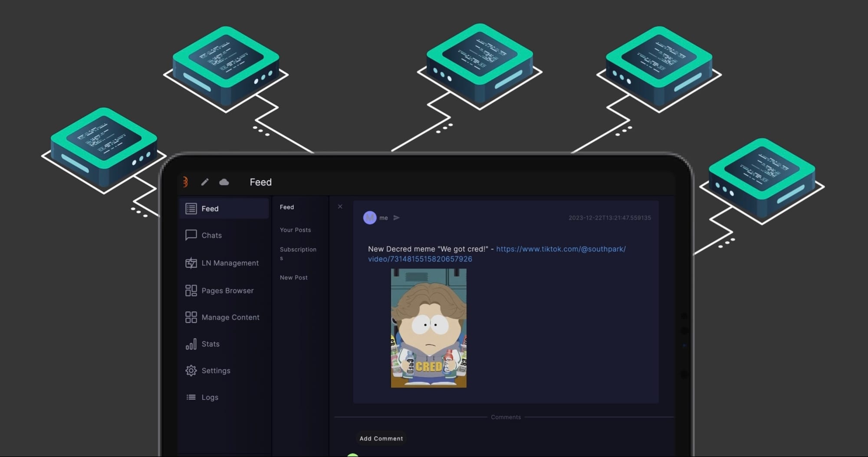Click the Logs lines icon
The width and height of the screenshot is (868, 457).
pyautogui.click(x=191, y=397)
